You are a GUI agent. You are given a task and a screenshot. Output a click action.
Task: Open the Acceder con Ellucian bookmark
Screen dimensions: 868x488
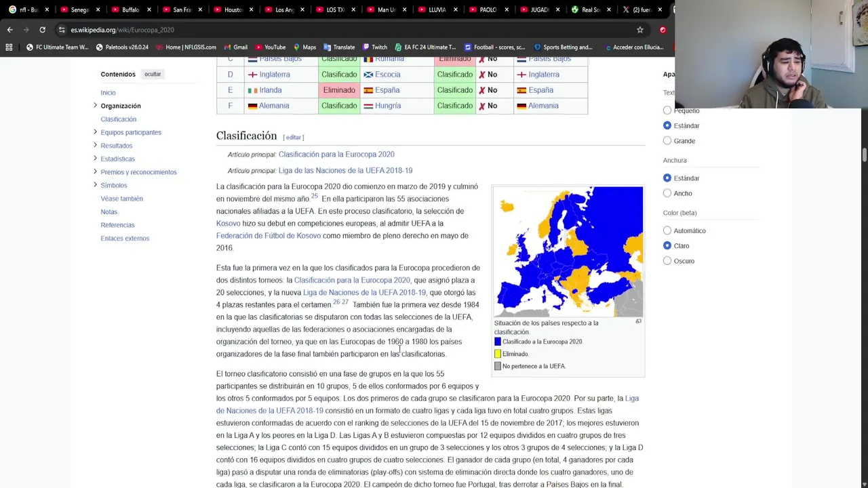click(633, 47)
